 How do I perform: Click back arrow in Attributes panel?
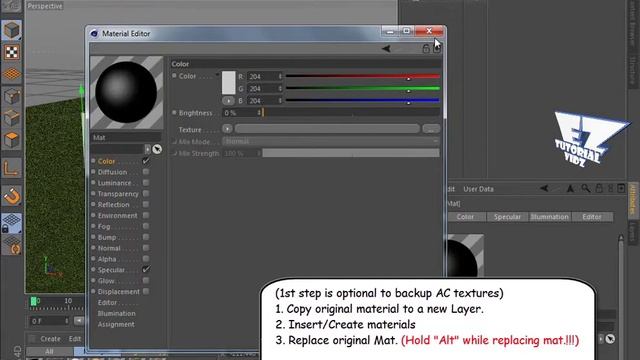544,188
